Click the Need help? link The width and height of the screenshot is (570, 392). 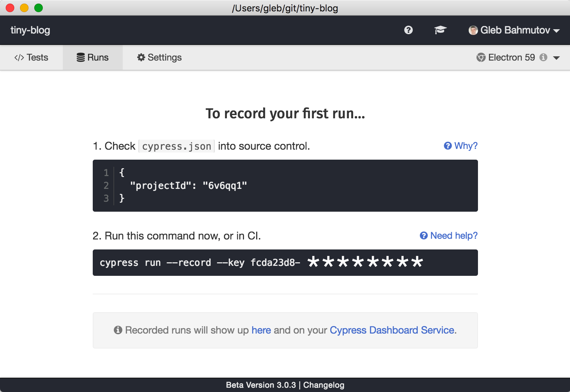[x=449, y=236]
